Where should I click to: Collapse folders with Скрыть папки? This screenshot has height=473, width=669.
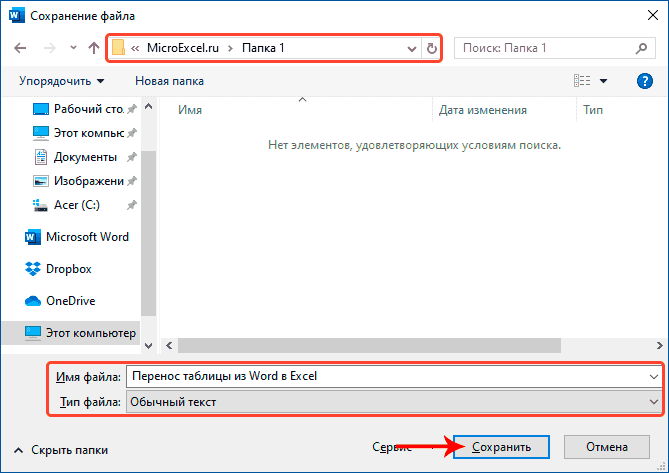tap(61, 450)
